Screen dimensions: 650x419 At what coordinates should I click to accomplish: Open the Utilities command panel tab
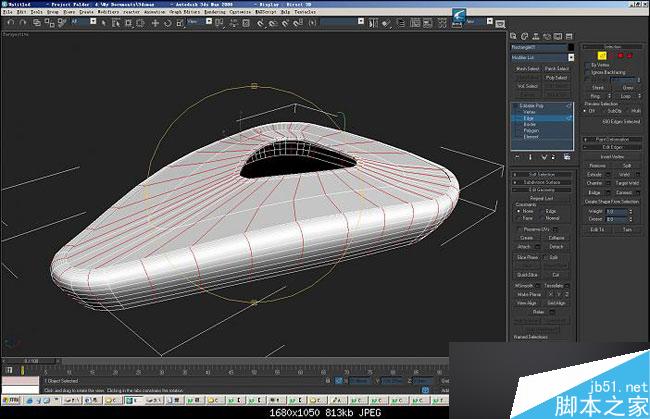[x=569, y=36]
